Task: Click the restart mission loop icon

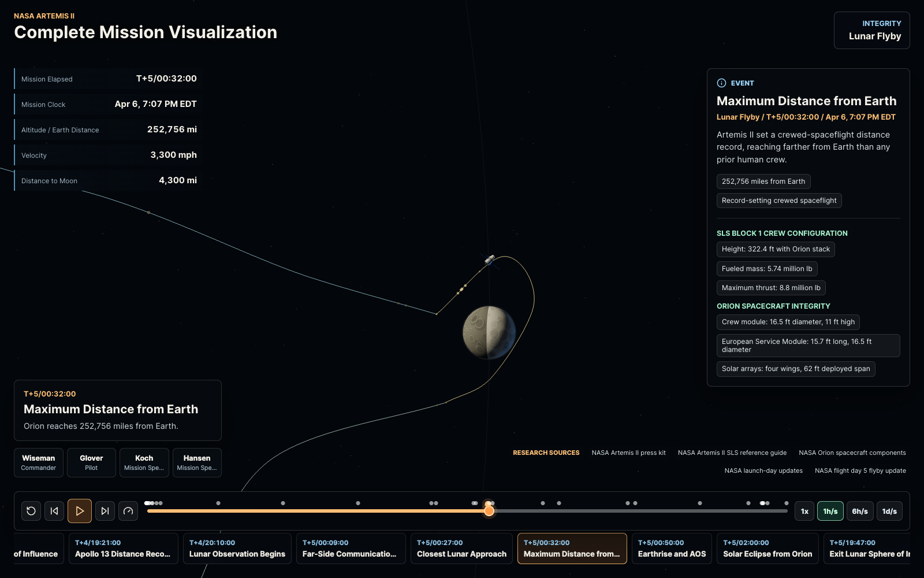Action: pos(31,511)
